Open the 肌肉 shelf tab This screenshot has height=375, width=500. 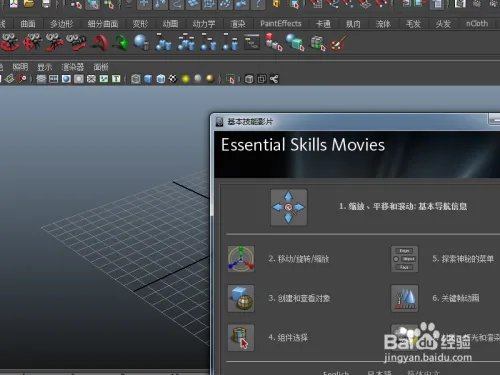click(x=353, y=24)
